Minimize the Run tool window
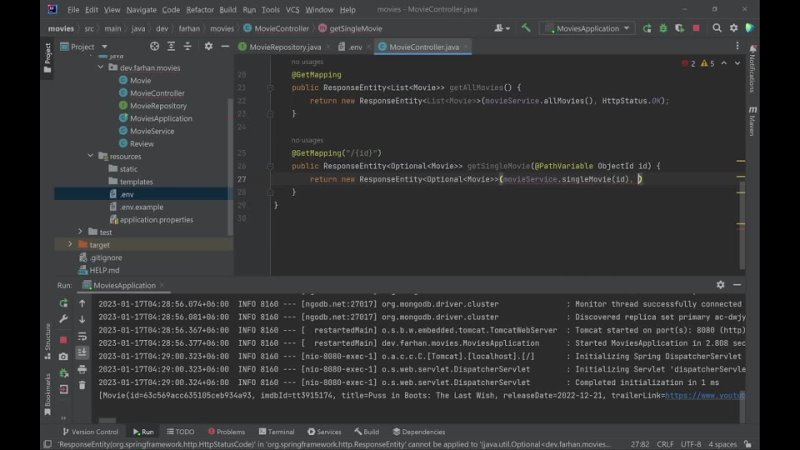The width and height of the screenshot is (800, 450). click(x=737, y=285)
